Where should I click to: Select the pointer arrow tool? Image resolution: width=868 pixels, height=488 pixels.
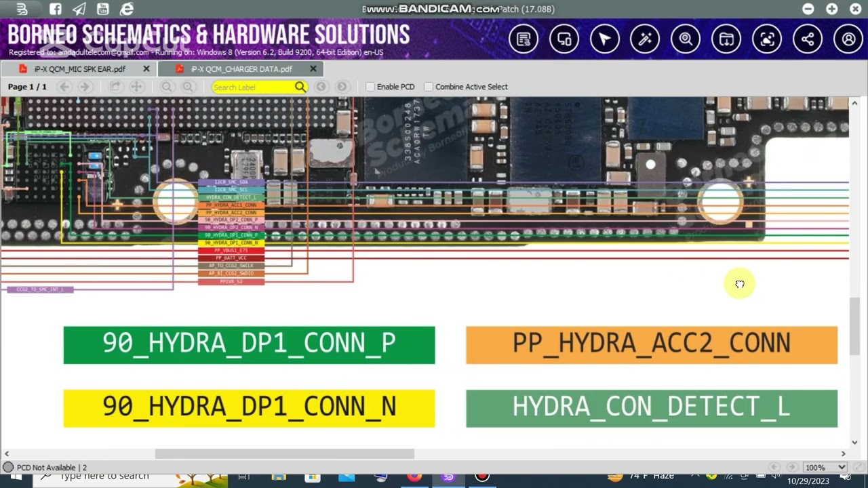point(605,39)
